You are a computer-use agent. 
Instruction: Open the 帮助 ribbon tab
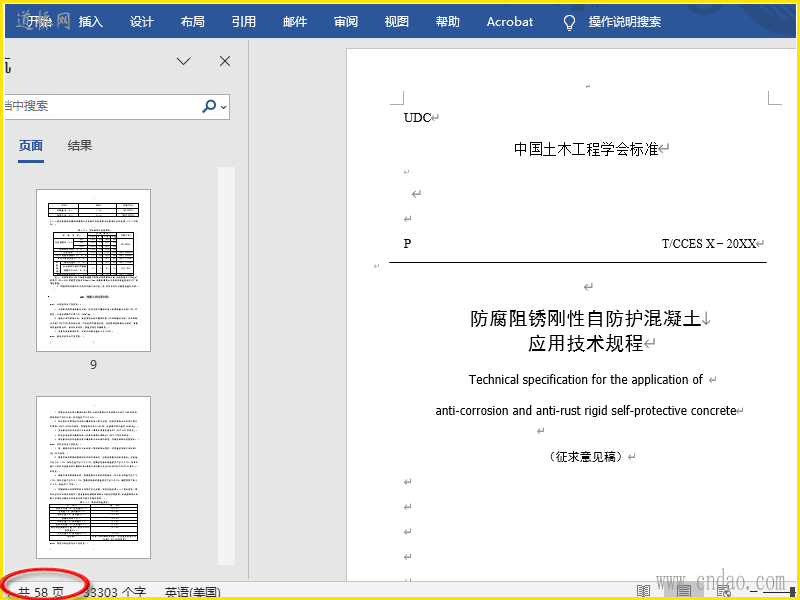[x=447, y=21]
